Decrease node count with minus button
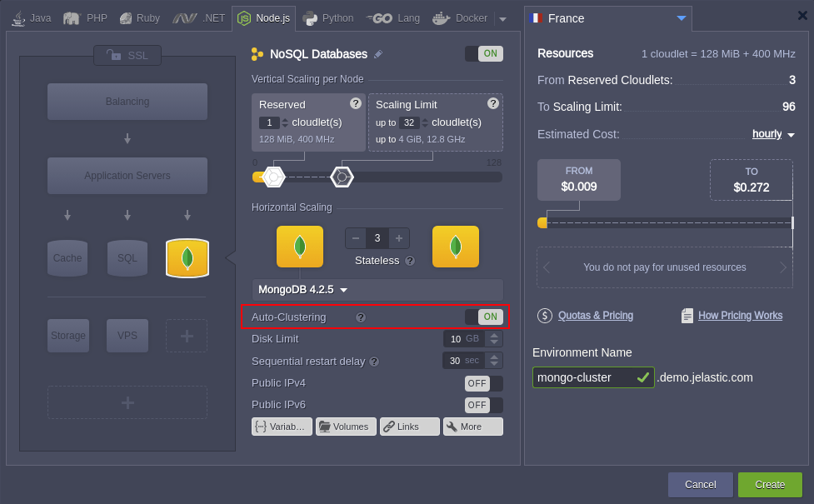Viewport: 814px width, 504px height. click(356, 238)
